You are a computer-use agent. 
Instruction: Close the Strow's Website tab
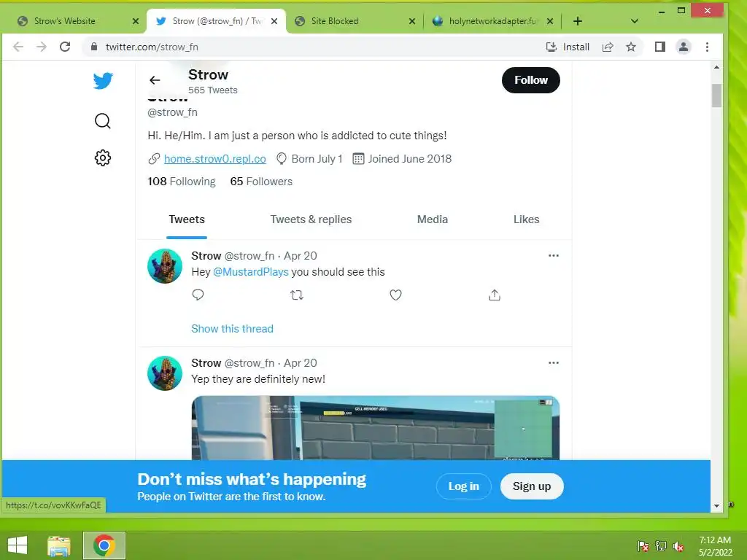click(135, 21)
